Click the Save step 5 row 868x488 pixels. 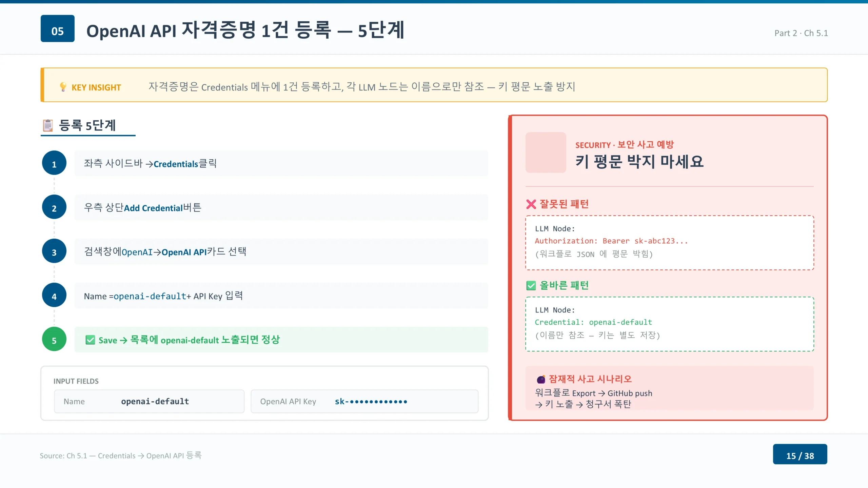tap(281, 340)
